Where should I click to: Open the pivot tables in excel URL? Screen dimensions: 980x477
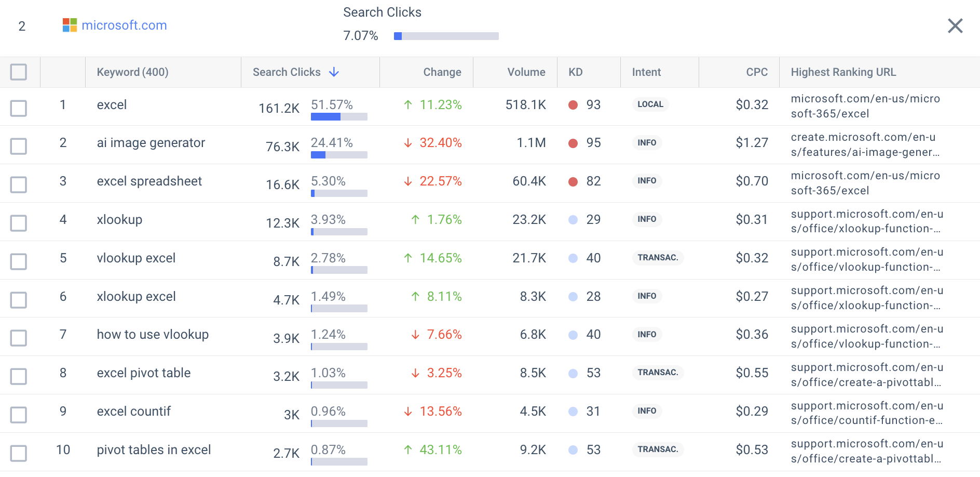pos(867,451)
